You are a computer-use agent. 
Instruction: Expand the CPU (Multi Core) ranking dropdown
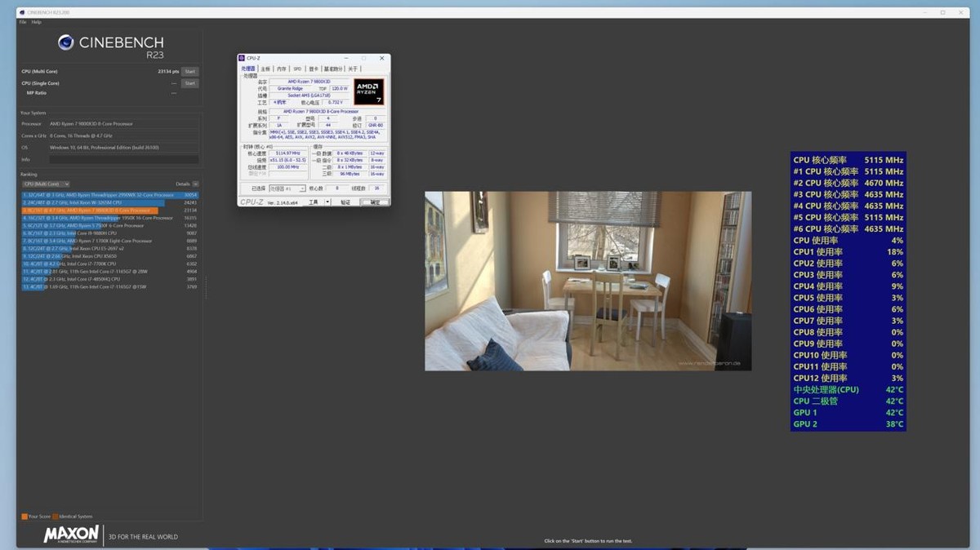[x=46, y=184]
